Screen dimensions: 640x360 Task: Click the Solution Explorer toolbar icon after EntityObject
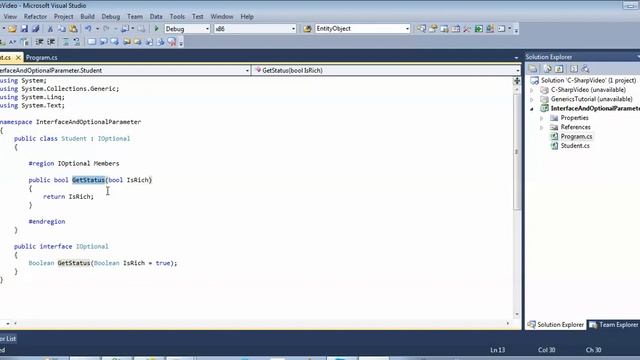pyautogui.click(x=421, y=29)
